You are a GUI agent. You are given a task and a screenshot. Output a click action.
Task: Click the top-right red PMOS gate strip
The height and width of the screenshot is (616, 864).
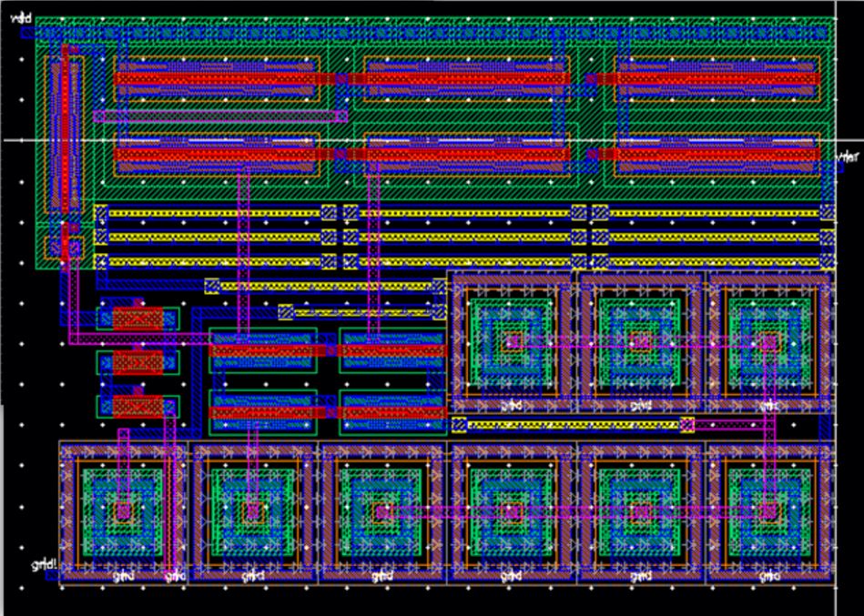coord(717,79)
